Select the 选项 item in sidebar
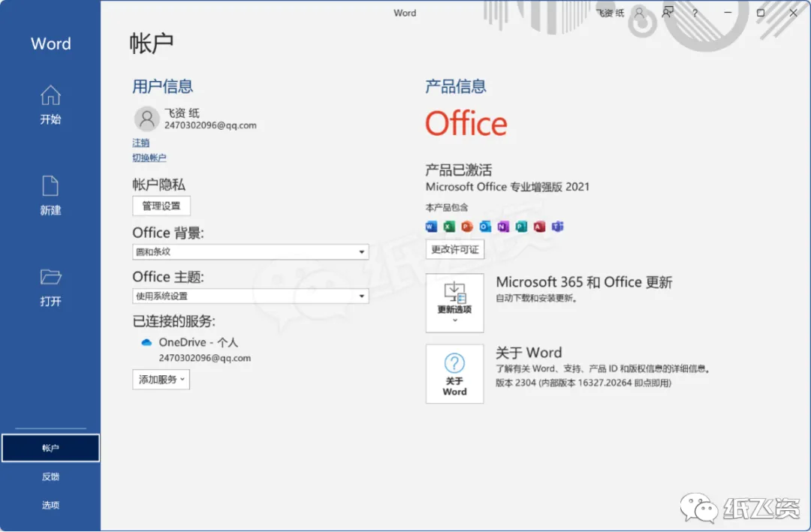This screenshot has width=811, height=532. click(50, 505)
